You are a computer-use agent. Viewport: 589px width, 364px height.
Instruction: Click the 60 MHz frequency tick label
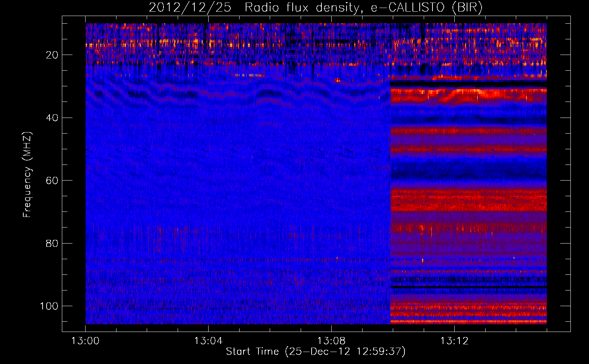click(x=52, y=181)
